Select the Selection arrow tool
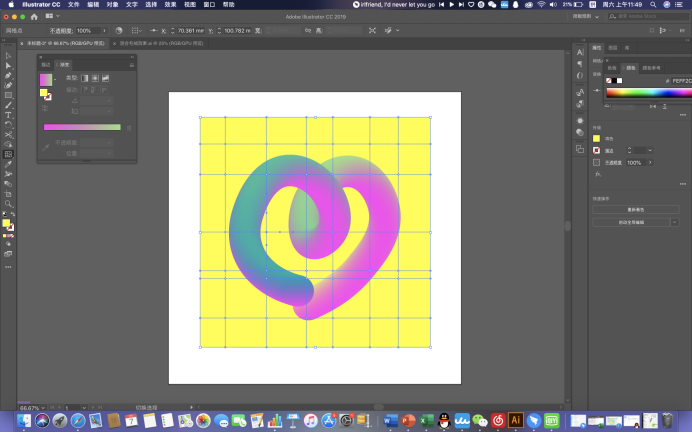Viewport: 692px width, 433px height. click(8, 56)
